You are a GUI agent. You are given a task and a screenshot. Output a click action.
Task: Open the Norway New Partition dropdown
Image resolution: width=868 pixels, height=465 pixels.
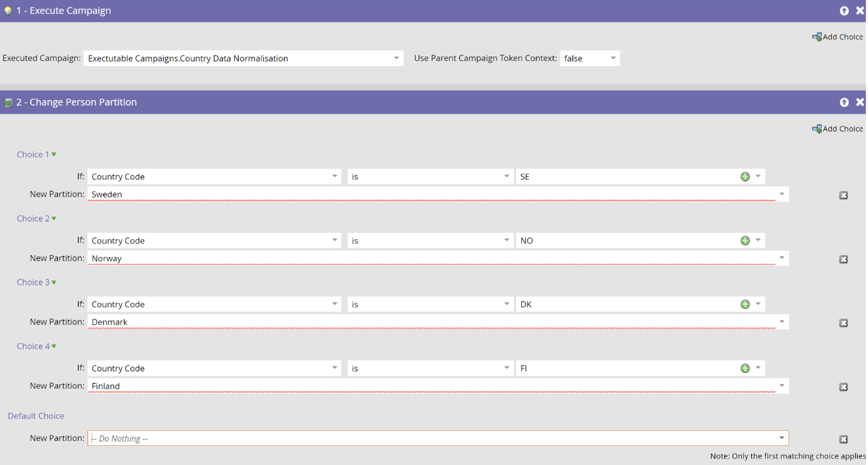[x=782, y=258]
